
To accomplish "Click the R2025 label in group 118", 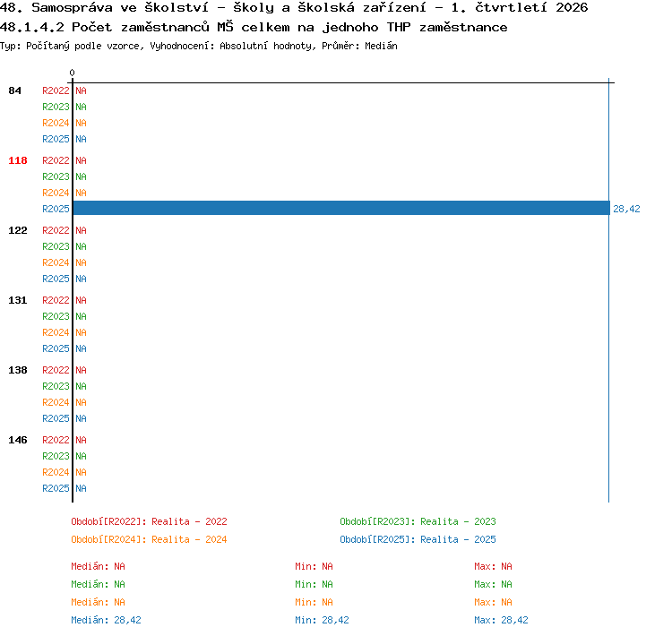I will (x=56, y=209).
